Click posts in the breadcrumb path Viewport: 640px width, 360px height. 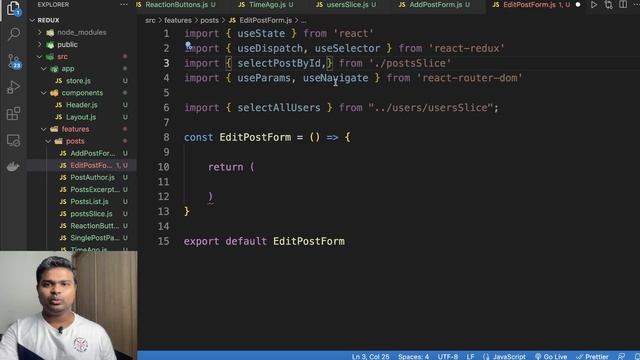(209, 20)
